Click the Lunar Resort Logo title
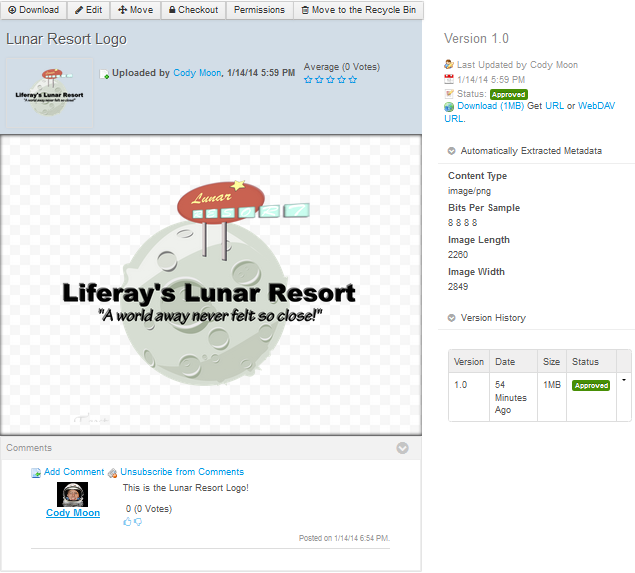Image resolution: width=635 pixels, height=573 pixels. (66, 39)
